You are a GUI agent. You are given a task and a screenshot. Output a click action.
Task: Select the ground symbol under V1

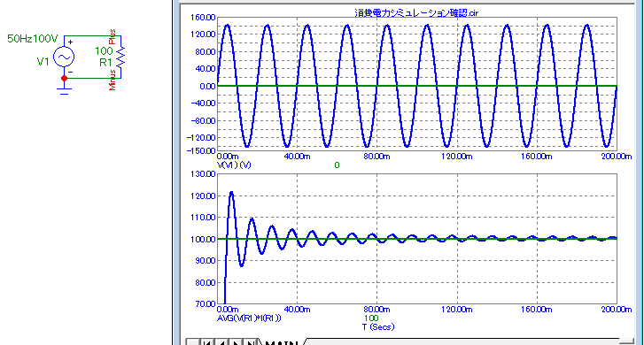[x=64, y=90]
